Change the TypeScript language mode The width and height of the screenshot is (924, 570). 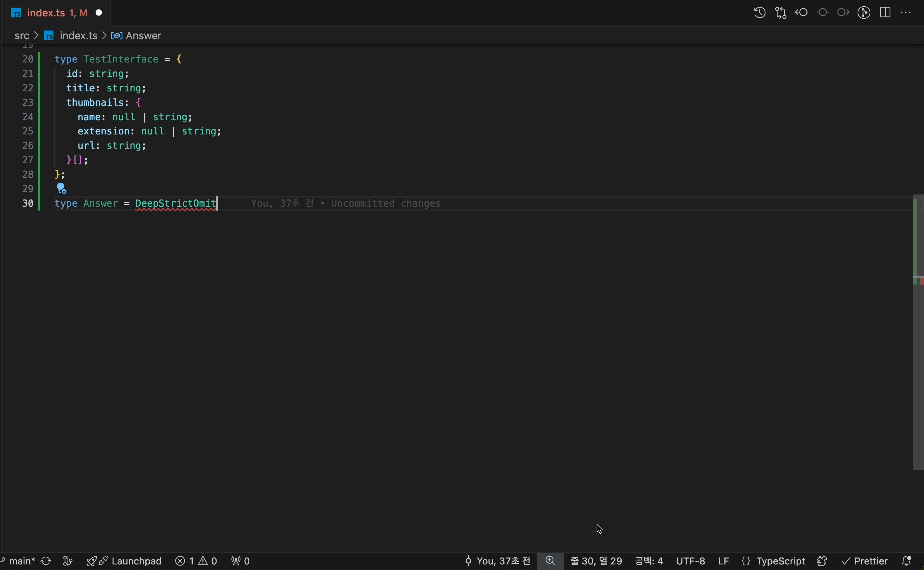point(780,561)
